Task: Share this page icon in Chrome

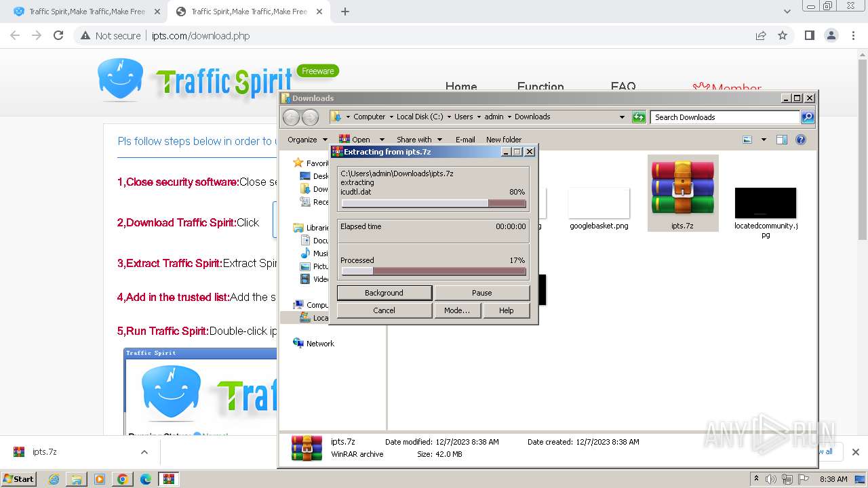Action: (761, 35)
